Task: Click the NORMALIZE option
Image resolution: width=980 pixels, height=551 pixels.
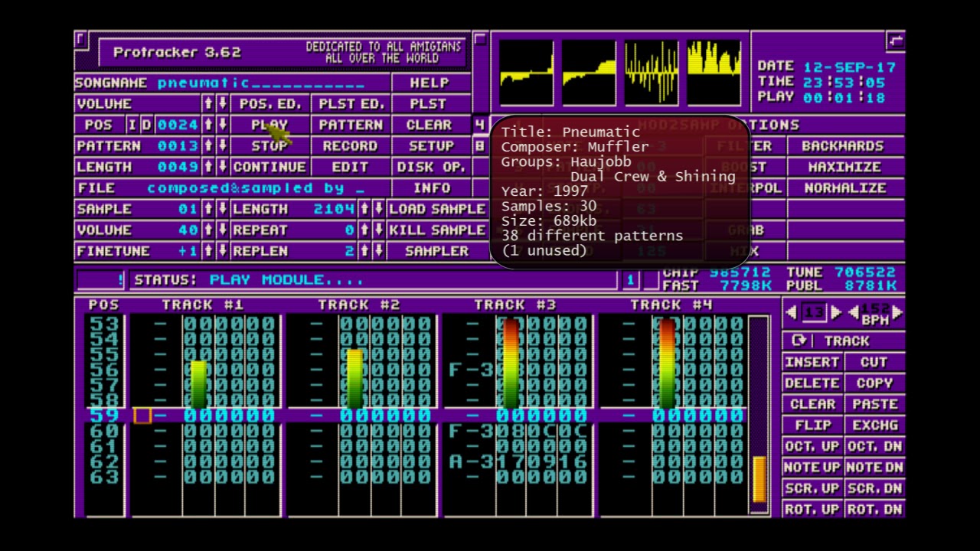Action: pos(844,188)
